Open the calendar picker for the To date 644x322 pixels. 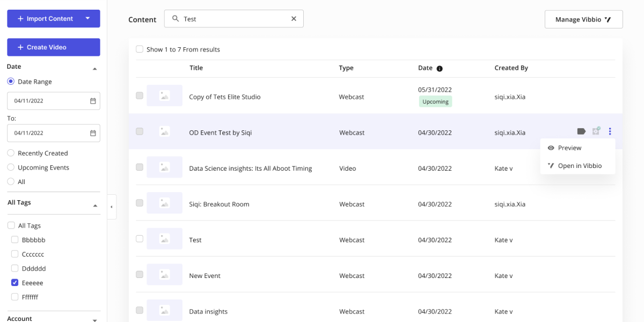(x=93, y=133)
